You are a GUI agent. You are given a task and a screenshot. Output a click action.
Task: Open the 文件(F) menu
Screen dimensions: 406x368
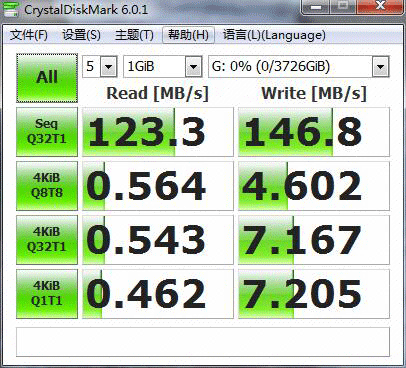coord(29,35)
